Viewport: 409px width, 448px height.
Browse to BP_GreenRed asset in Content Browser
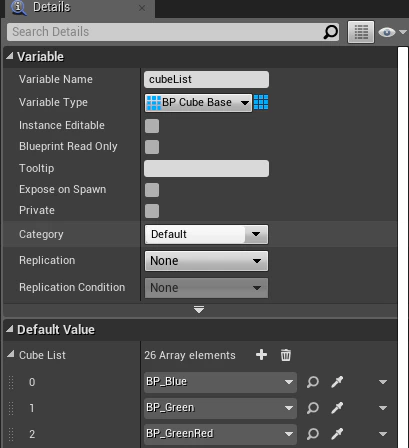coord(313,434)
